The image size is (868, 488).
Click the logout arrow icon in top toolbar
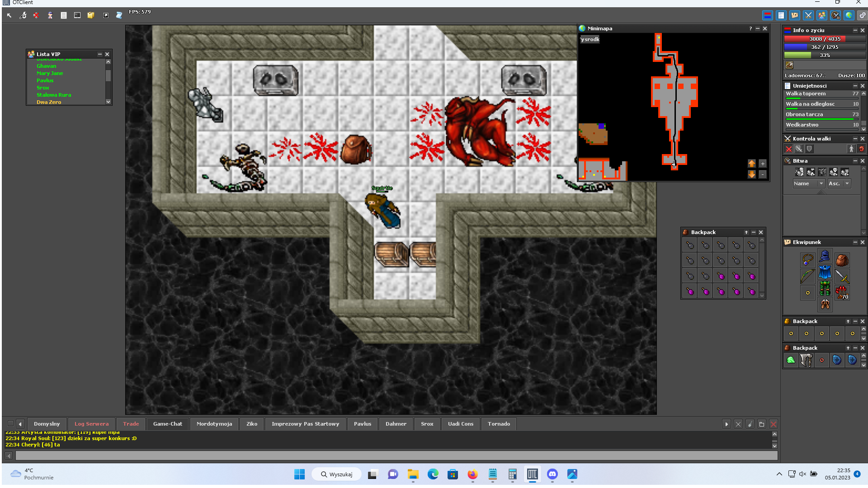coord(9,15)
